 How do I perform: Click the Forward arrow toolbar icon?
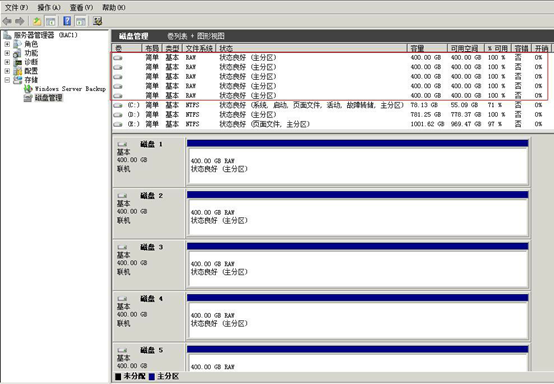(20, 21)
